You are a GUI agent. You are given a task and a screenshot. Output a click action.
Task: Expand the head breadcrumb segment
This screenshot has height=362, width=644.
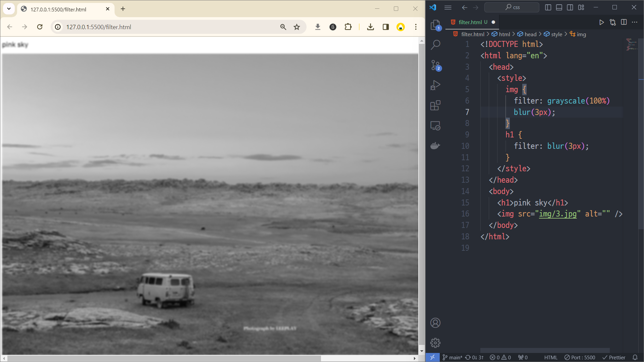click(530, 34)
